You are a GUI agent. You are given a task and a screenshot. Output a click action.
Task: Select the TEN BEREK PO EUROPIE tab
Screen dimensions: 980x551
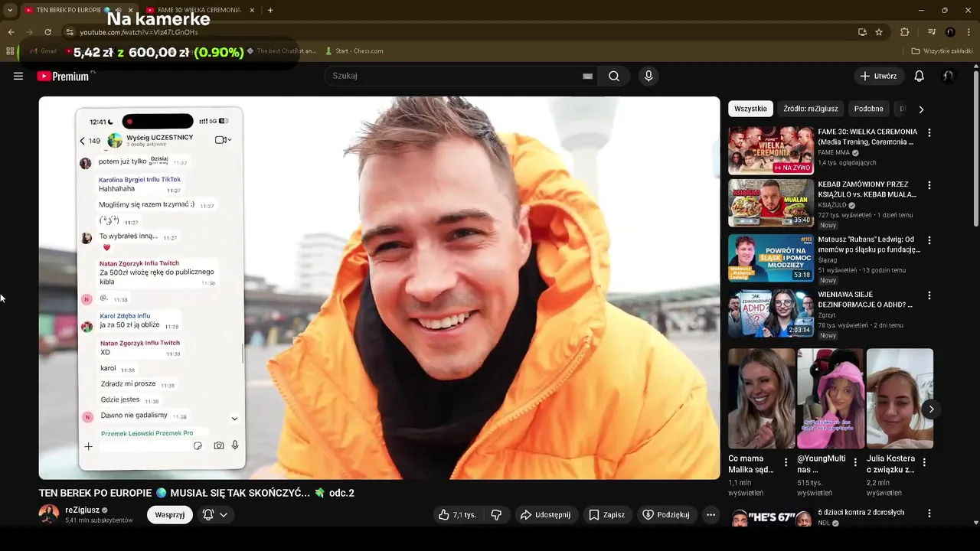(69, 10)
